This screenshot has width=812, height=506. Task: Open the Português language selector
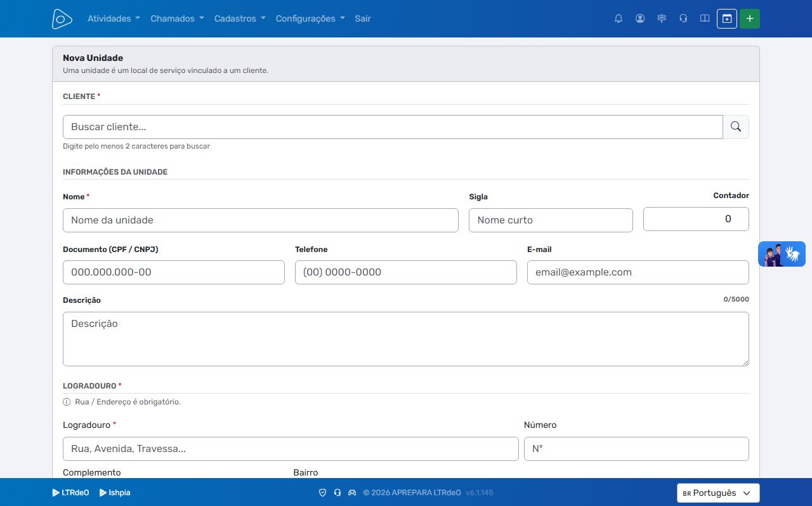pos(718,493)
